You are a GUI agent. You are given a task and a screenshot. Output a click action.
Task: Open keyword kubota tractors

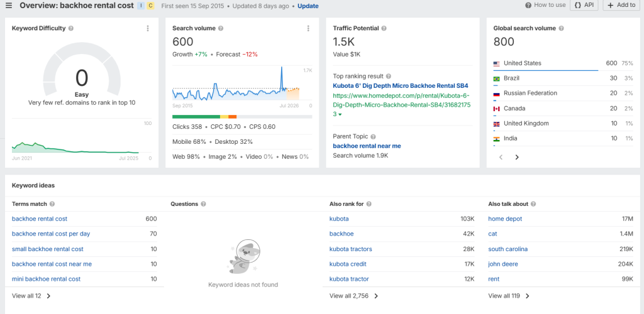coord(351,249)
